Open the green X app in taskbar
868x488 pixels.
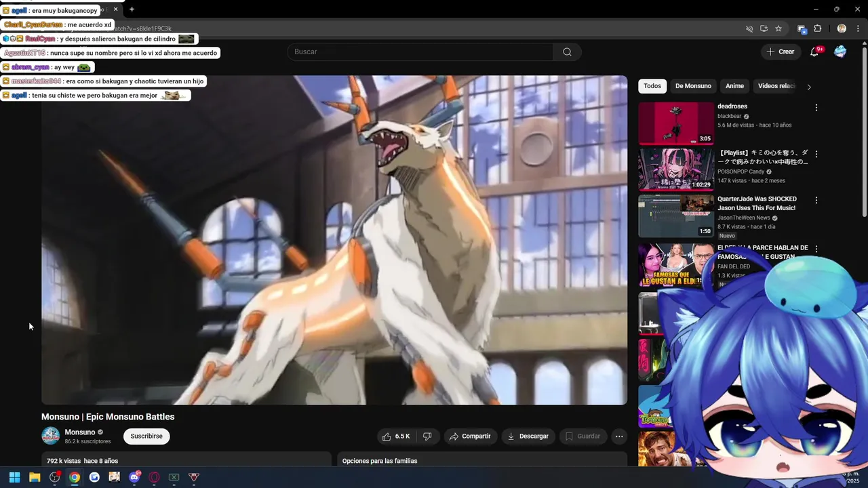[x=174, y=477]
